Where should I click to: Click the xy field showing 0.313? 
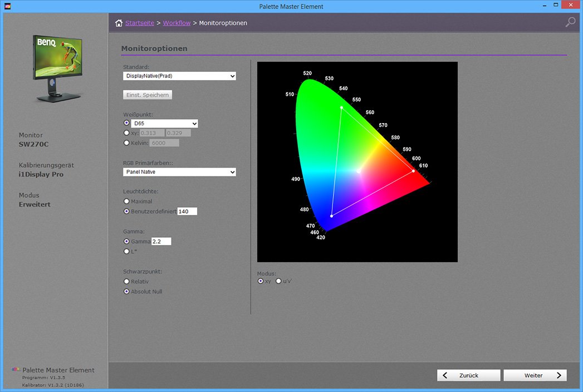tap(151, 133)
